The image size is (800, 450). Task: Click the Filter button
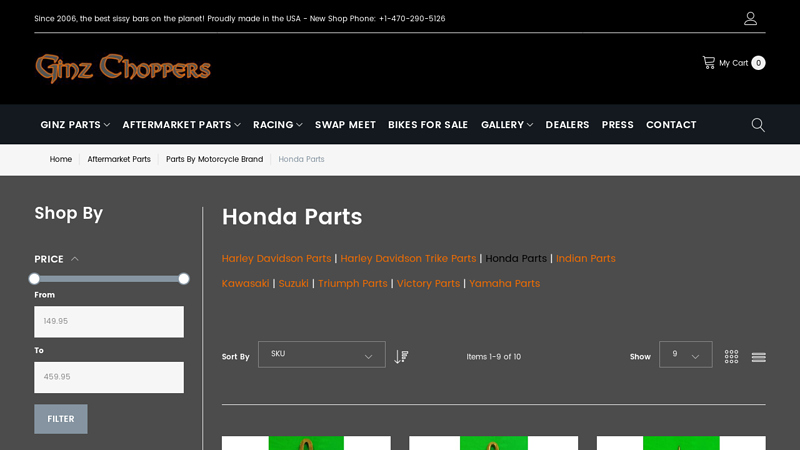point(61,419)
